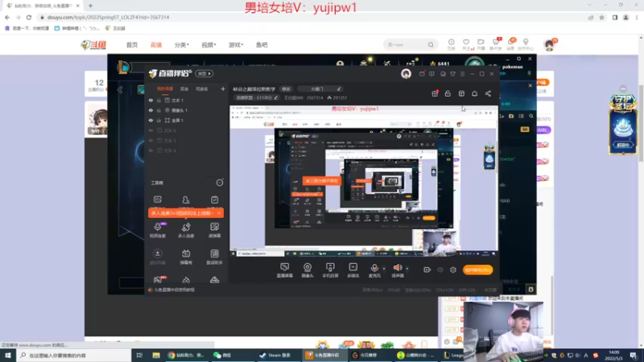Open the gift box icon in streaming app

(x=435, y=93)
